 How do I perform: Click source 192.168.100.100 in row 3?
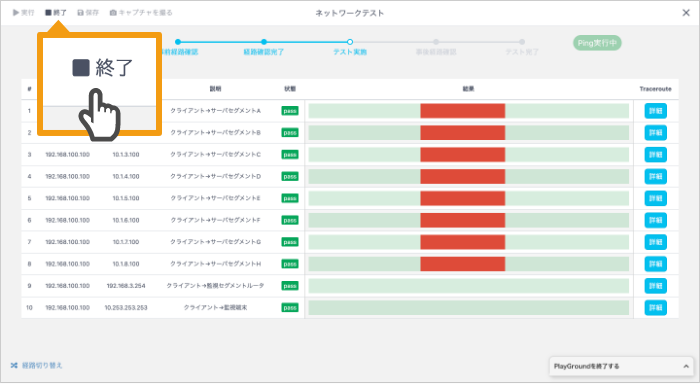coord(67,154)
